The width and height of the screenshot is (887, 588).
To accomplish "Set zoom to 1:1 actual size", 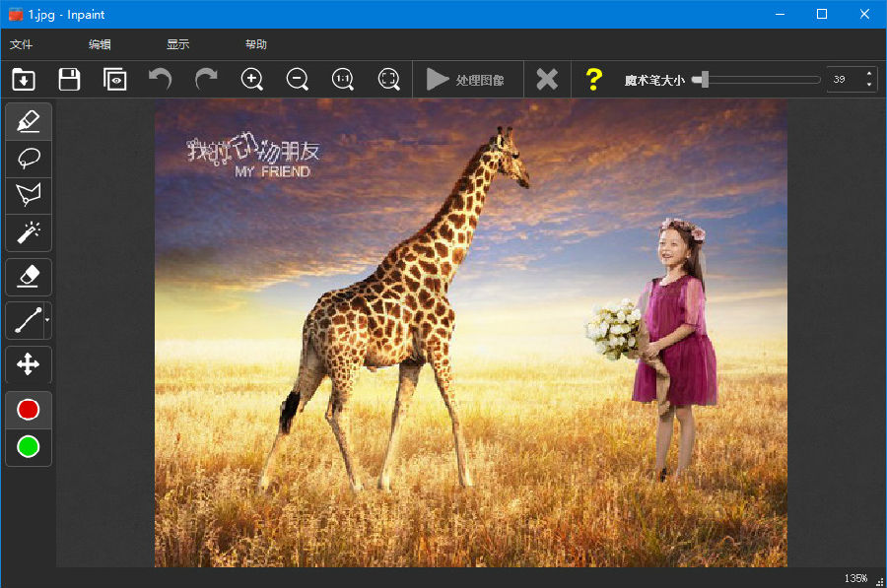I will (x=343, y=79).
